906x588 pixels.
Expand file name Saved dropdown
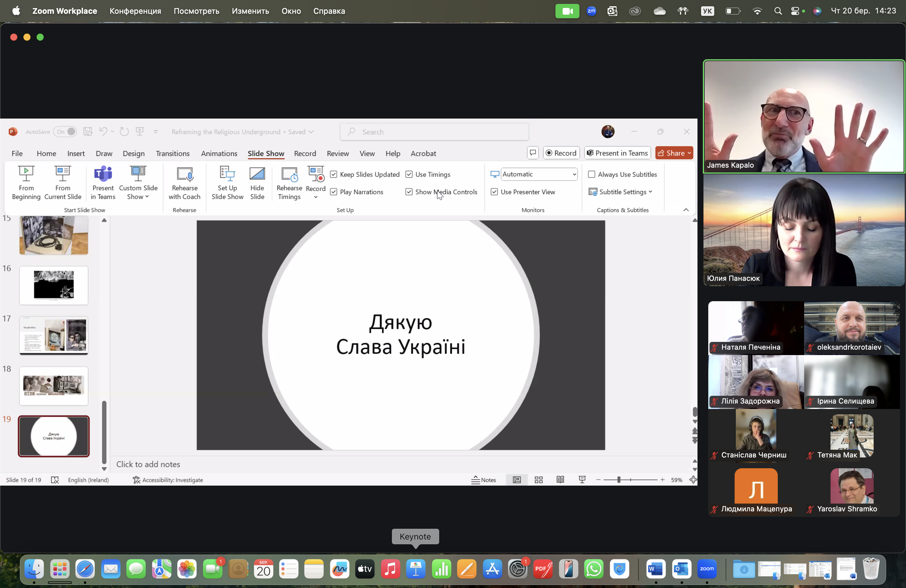coord(311,132)
